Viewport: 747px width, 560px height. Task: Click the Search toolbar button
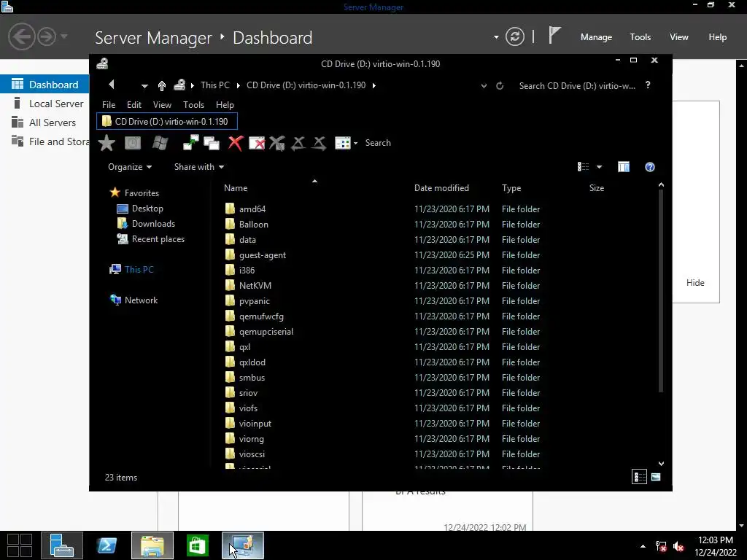(378, 143)
